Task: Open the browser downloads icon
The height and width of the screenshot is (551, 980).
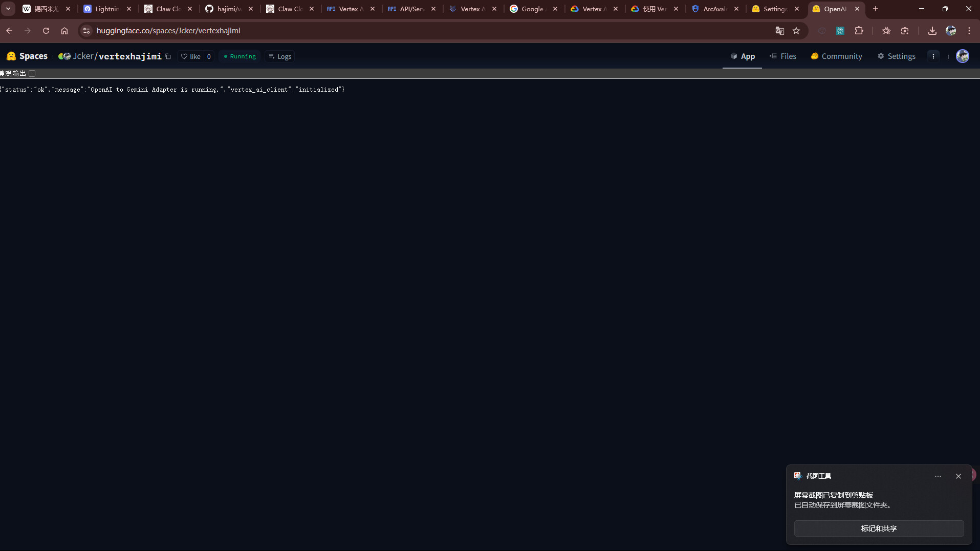Action: click(932, 31)
